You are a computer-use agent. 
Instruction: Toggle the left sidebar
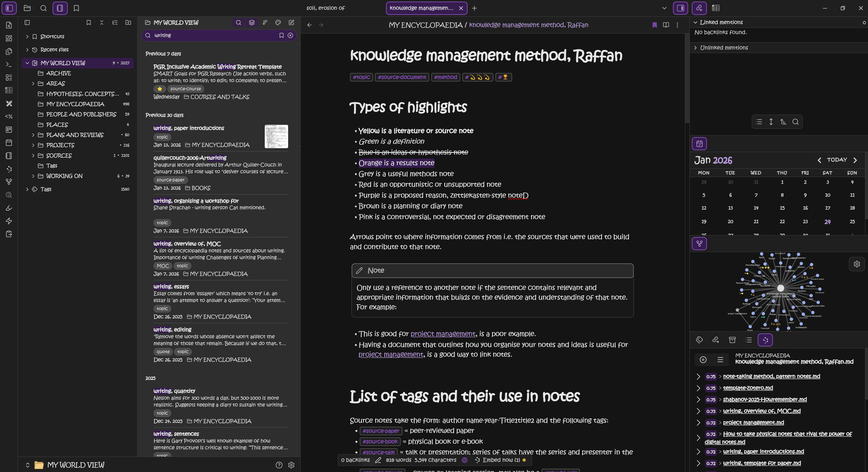(x=9, y=8)
